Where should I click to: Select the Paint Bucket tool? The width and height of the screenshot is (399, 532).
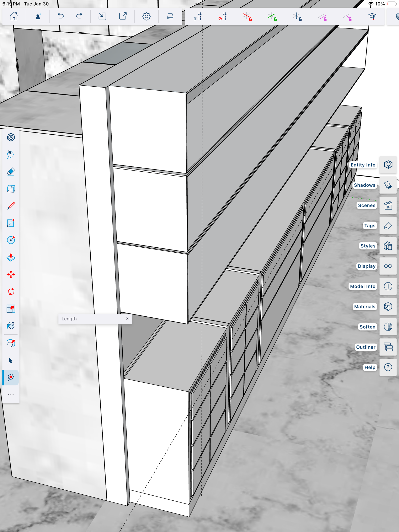[x=11, y=326]
